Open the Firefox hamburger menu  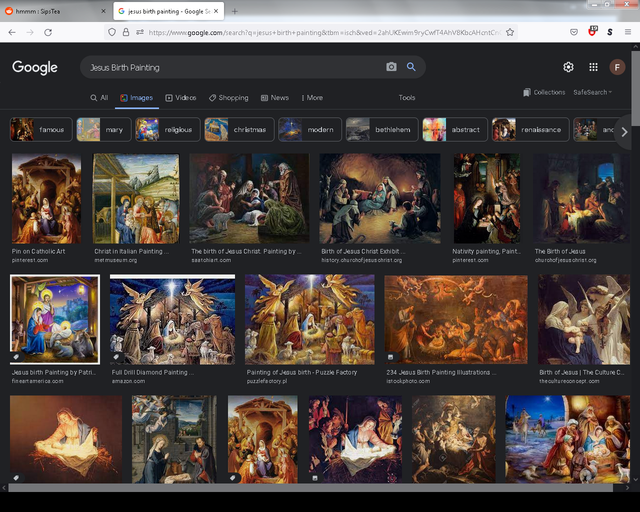click(628, 32)
